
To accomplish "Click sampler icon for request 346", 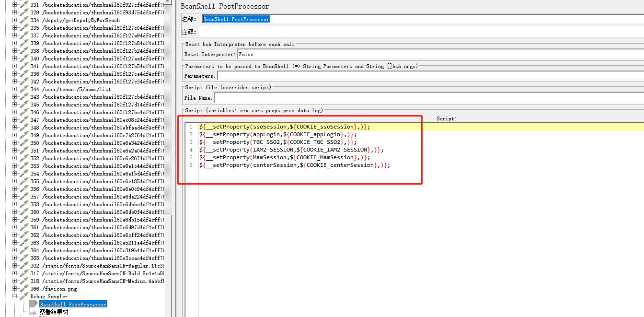I will (24, 112).
